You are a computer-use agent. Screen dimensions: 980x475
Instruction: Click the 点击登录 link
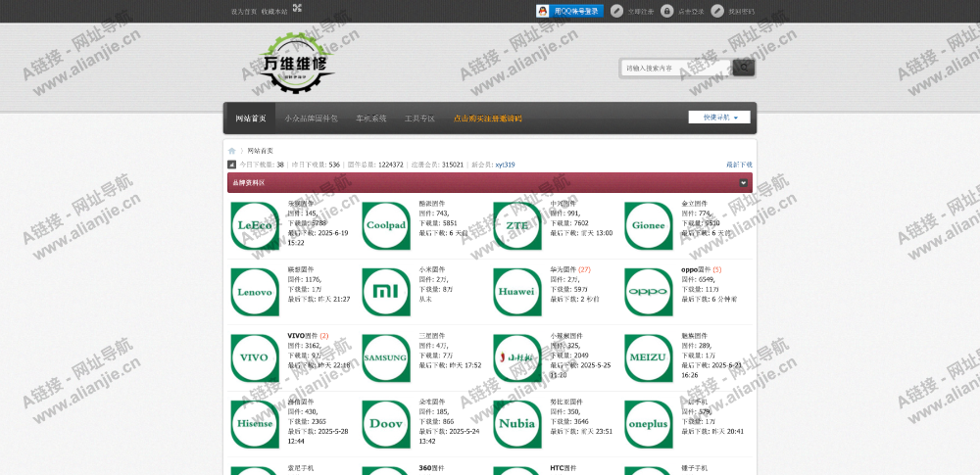point(691,11)
